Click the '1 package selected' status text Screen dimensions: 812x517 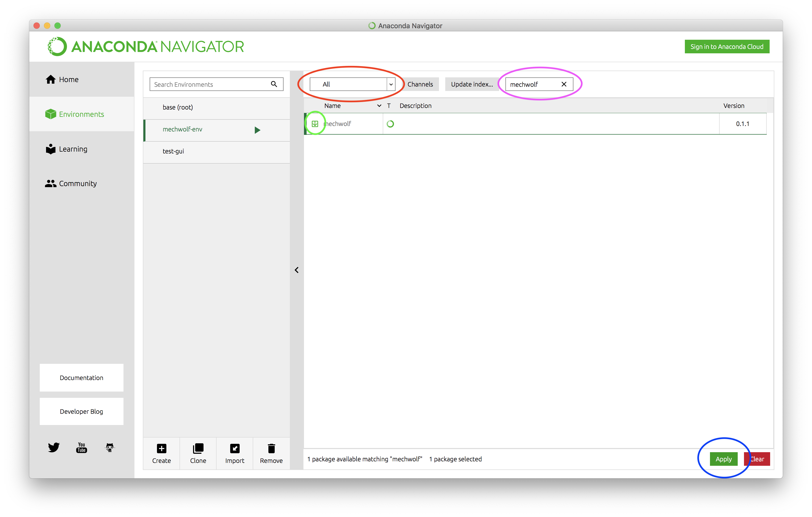click(455, 459)
